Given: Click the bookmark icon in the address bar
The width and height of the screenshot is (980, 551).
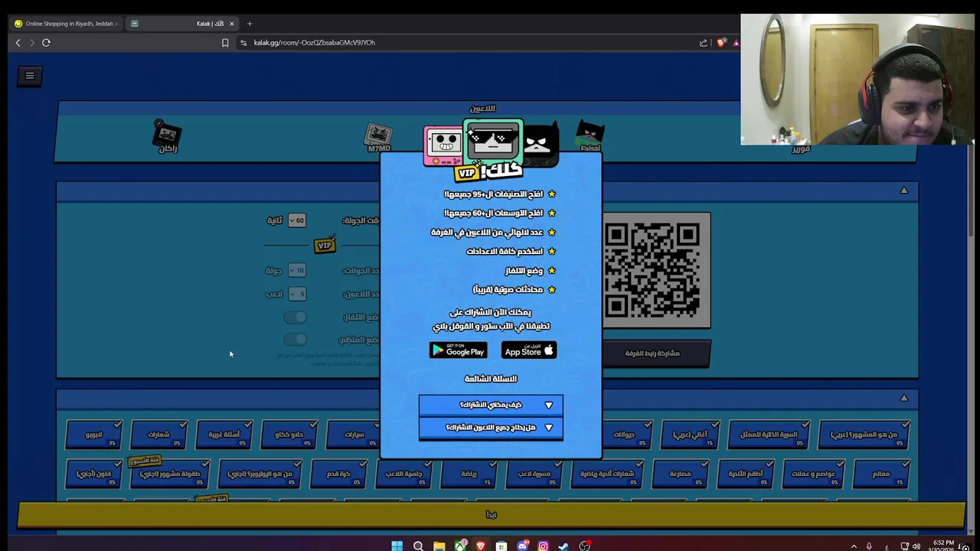Looking at the screenshot, I should [225, 43].
